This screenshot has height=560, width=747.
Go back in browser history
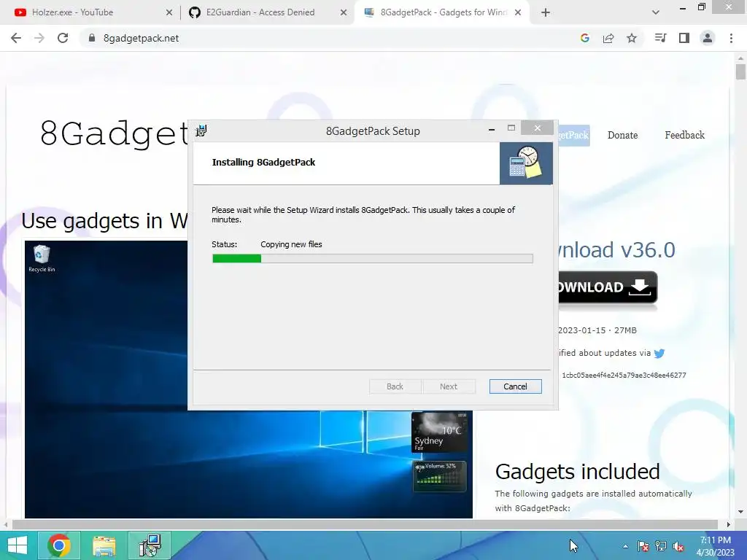pos(16,38)
